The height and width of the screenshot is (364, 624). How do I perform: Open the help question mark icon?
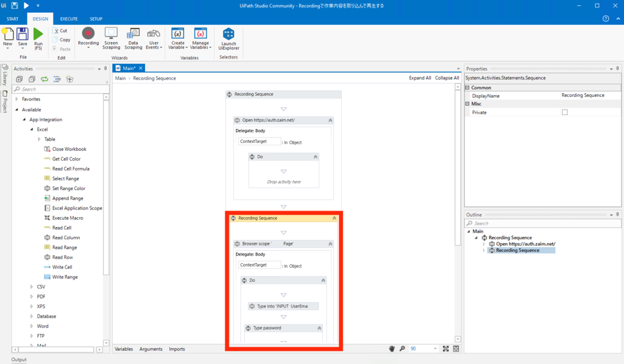point(606,19)
